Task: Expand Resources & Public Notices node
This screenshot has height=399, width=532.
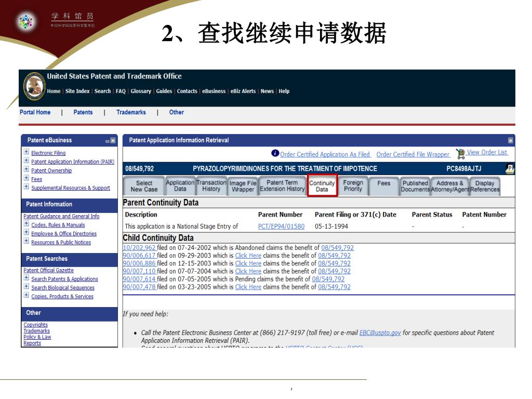Action: (26, 241)
